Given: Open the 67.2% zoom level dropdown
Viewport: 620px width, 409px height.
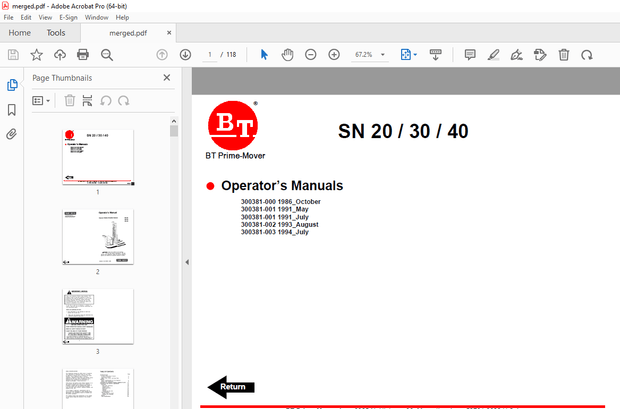Looking at the screenshot, I should [369, 55].
